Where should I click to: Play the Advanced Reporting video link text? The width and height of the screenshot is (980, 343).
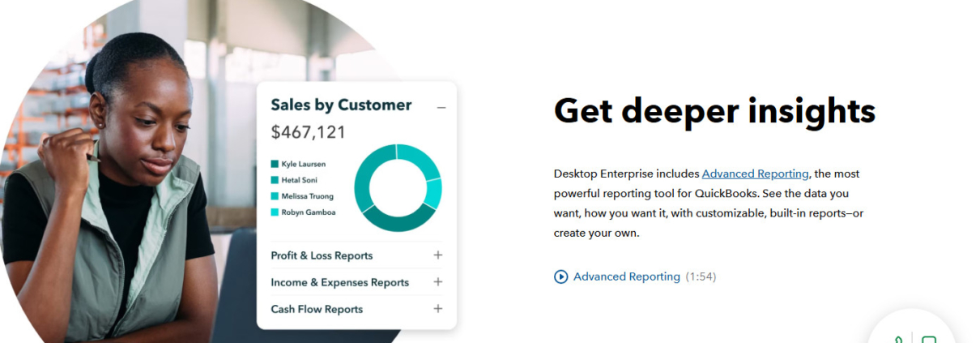tap(626, 277)
